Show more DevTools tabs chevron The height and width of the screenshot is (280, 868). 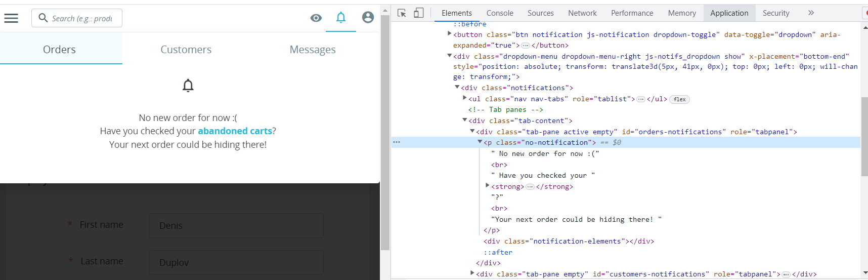pyautogui.click(x=811, y=13)
